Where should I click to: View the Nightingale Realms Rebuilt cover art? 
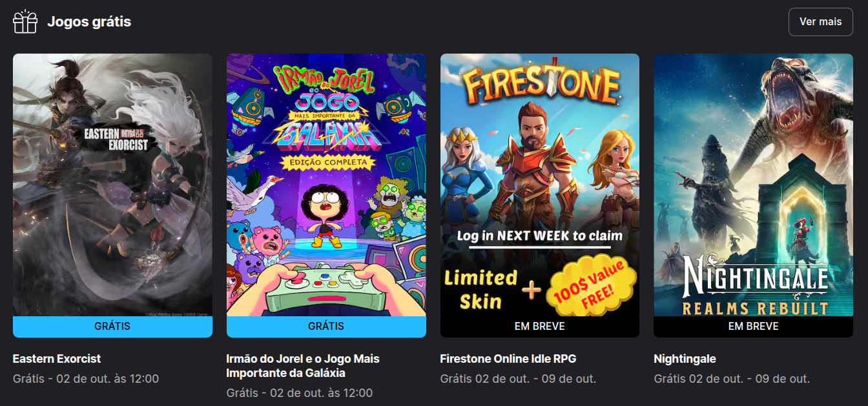[753, 185]
